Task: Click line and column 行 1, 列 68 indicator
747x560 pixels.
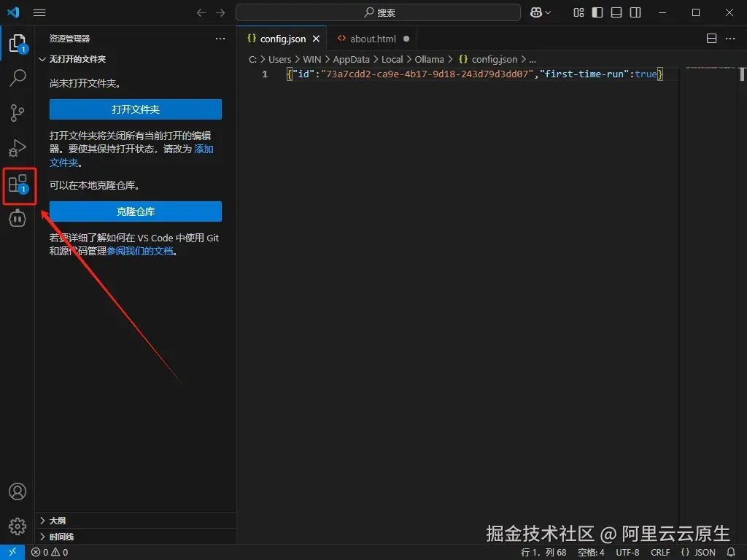Action: pos(543,553)
